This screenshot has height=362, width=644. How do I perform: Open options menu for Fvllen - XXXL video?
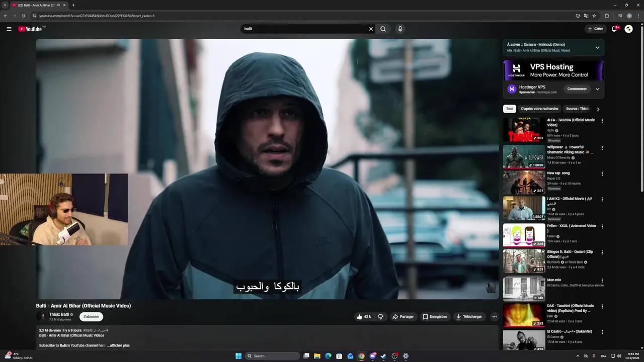click(x=602, y=226)
